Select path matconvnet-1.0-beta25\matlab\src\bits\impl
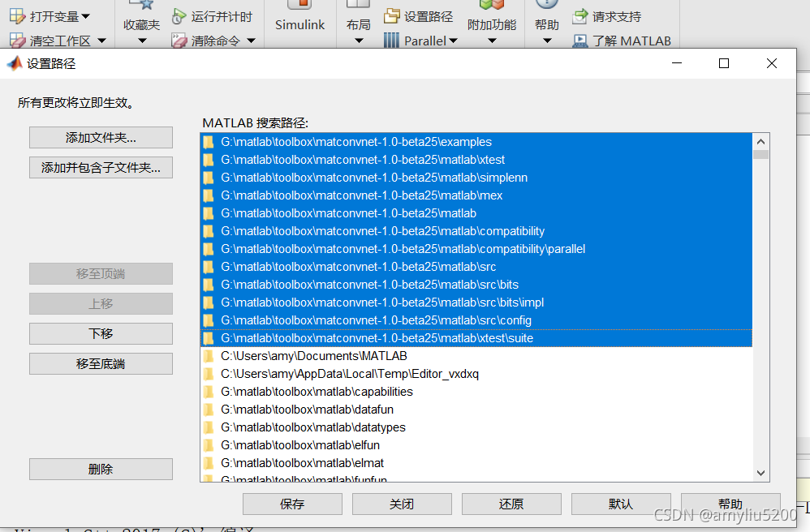Screen dimensions: 810x532 [476, 302]
